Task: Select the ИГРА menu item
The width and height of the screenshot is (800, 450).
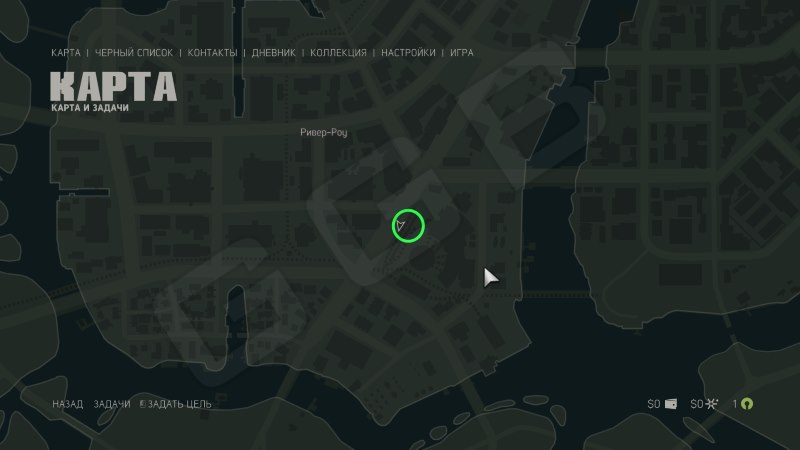Action: click(462, 53)
